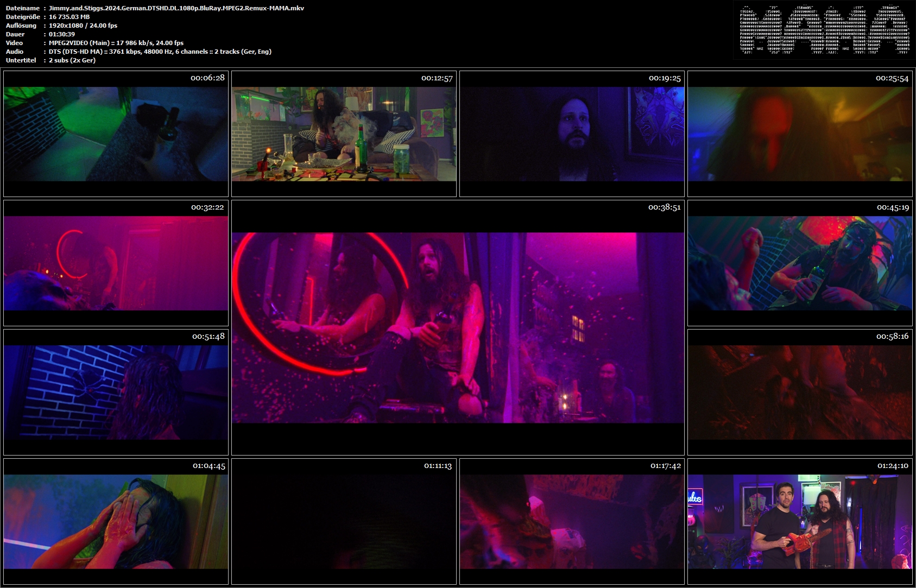Click the 00:45:19 timestamp text
This screenshot has width=916, height=588.
893,207
